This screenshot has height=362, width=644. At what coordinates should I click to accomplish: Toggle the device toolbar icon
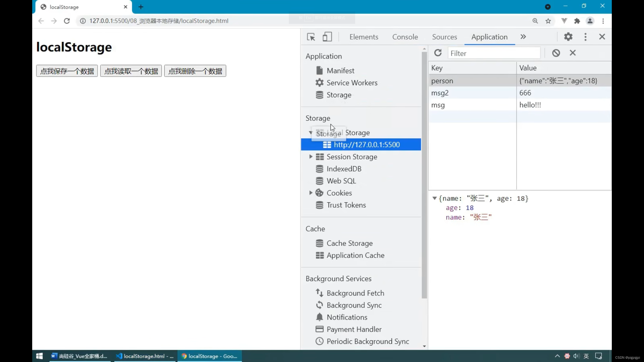[327, 37]
